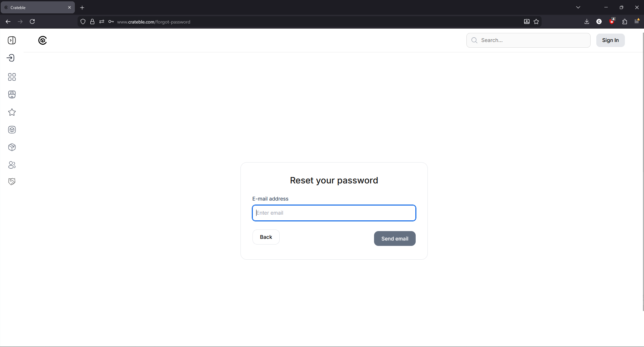Image resolution: width=644 pixels, height=347 pixels.
Task: Open the storefront sidebar icon
Action: click(x=12, y=94)
